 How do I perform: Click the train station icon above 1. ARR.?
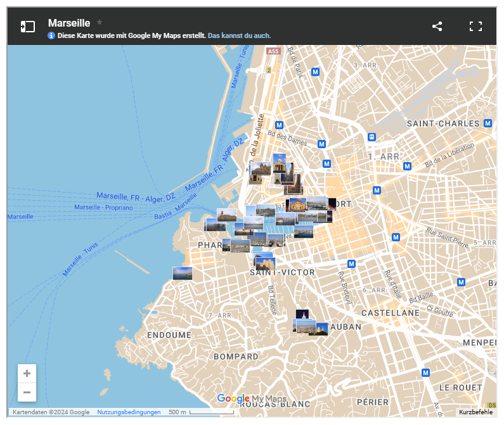point(372,137)
